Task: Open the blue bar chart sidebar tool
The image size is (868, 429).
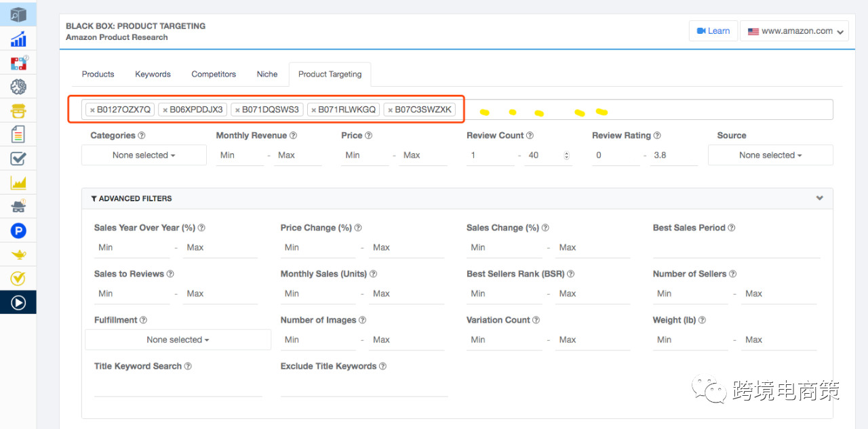Action: (18, 39)
